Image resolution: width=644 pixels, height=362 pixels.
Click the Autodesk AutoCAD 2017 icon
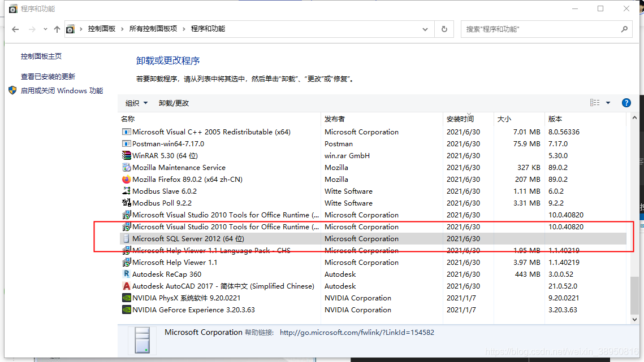126,286
